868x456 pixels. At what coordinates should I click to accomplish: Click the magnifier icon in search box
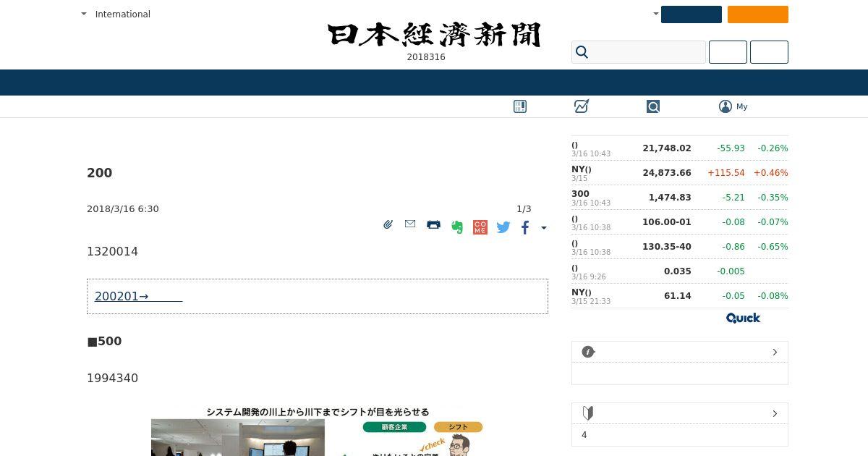click(582, 52)
